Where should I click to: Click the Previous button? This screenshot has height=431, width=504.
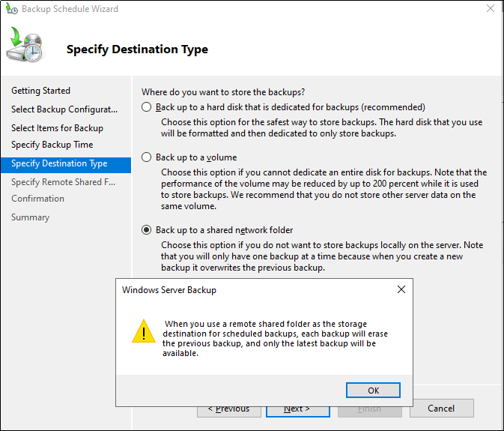point(229,409)
